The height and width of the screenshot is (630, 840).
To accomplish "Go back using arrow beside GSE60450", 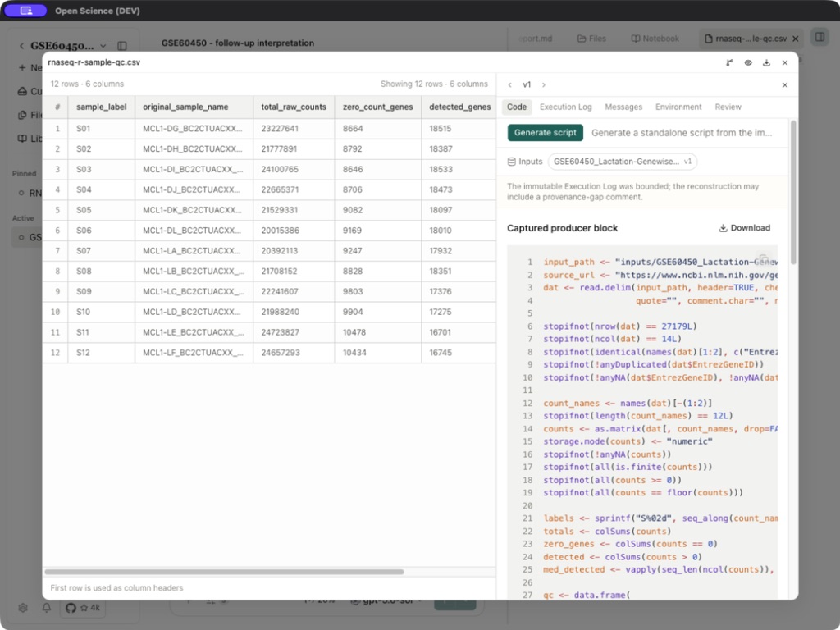I will (x=22, y=46).
